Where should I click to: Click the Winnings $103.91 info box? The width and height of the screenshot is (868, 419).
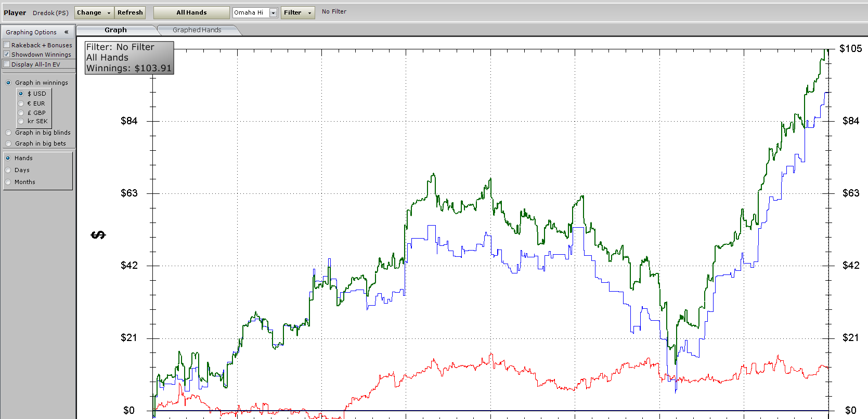[129, 58]
